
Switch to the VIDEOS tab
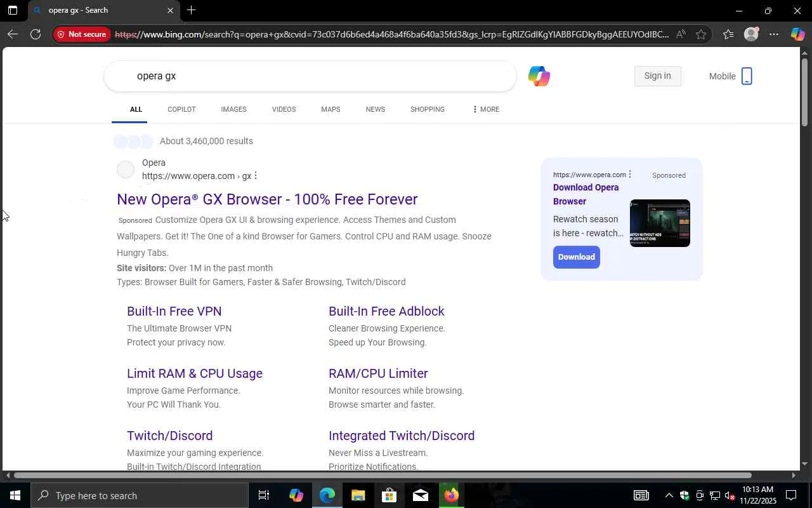pos(284,109)
